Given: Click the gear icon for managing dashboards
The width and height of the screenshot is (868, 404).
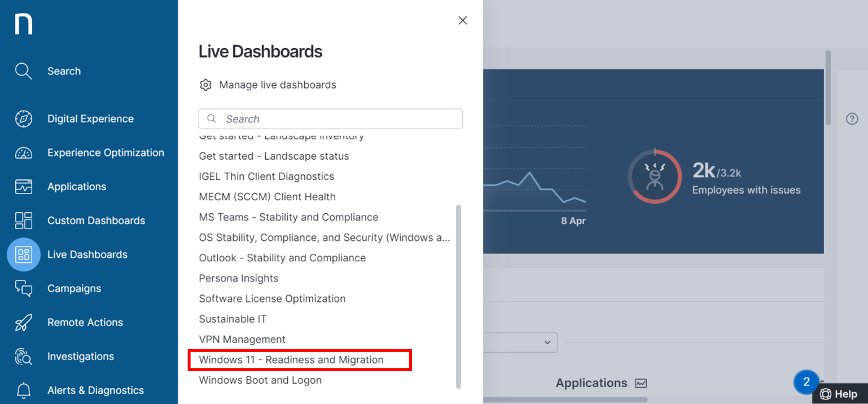Looking at the screenshot, I should 205,85.
